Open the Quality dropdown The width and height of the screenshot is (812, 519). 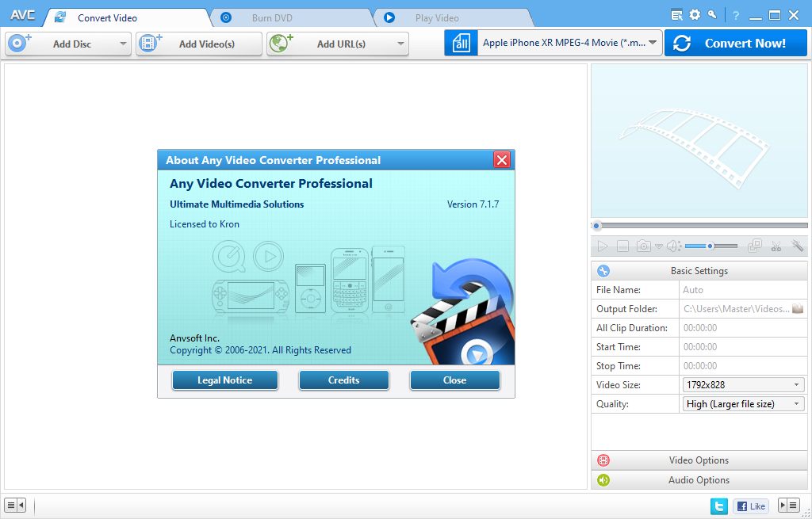[x=743, y=403]
